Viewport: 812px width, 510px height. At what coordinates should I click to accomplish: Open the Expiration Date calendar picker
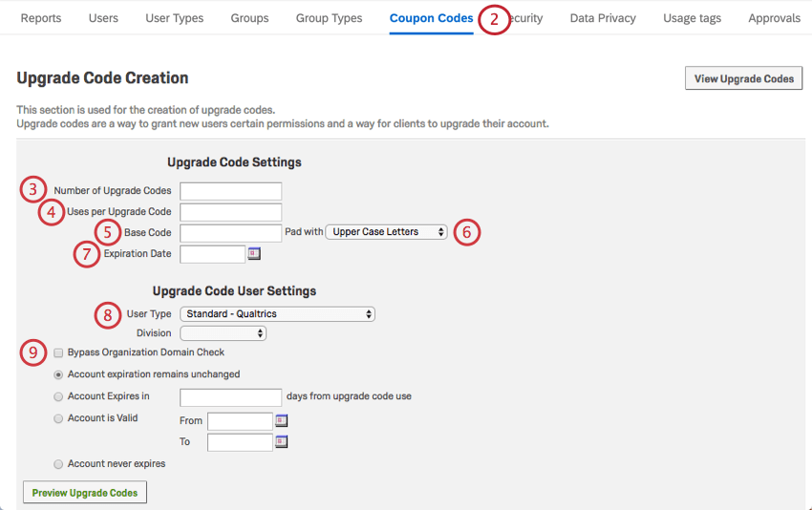click(x=254, y=254)
